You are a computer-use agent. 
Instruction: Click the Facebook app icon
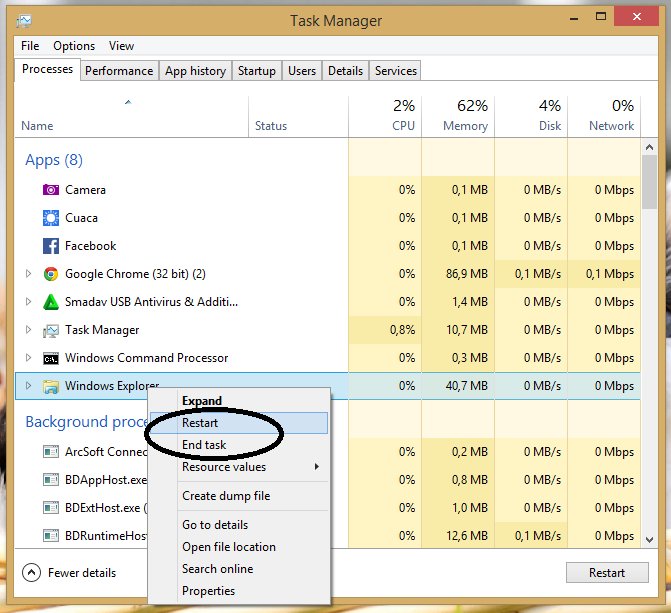click(x=50, y=246)
